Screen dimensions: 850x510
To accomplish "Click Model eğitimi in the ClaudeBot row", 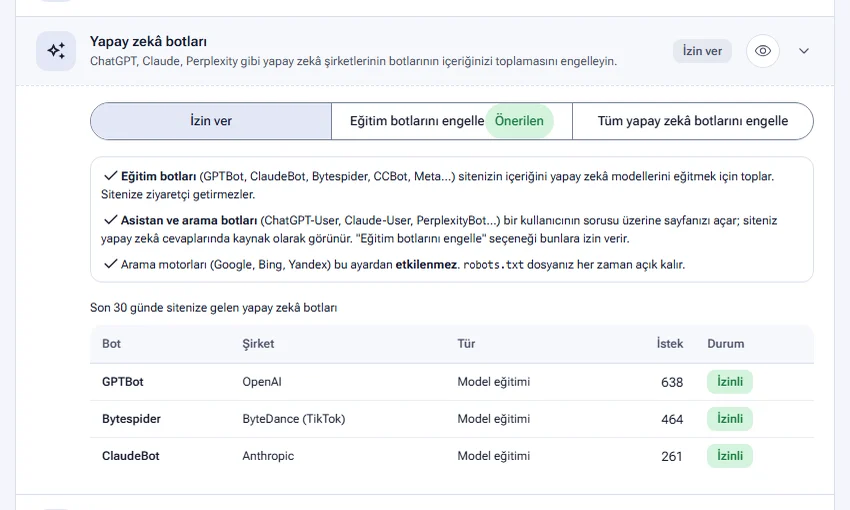I will pyautogui.click(x=493, y=456).
